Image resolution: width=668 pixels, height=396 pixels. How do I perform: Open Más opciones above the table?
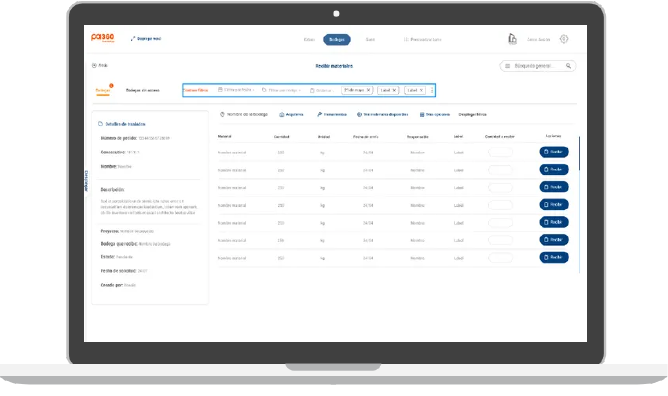pyautogui.click(x=435, y=115)
